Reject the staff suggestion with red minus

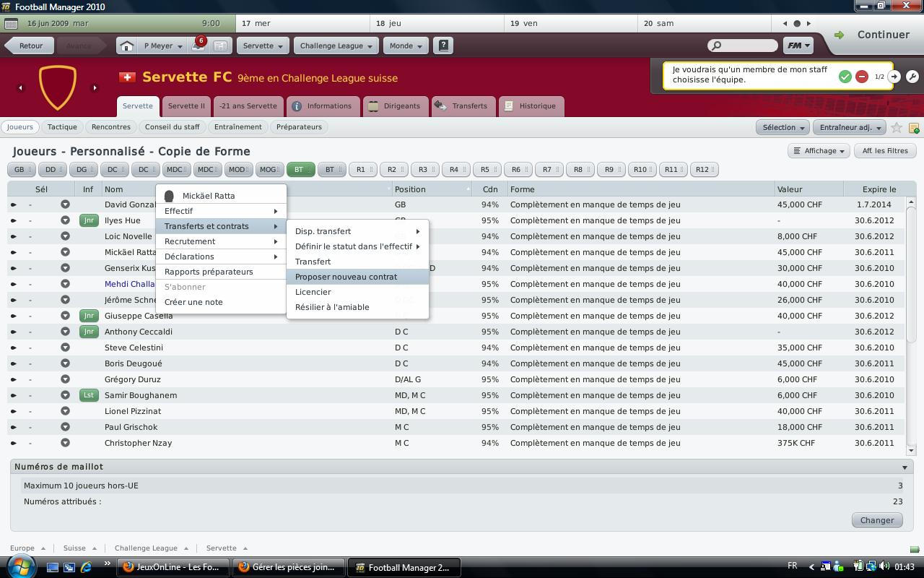pyautogui.click(x=861, y=76)
